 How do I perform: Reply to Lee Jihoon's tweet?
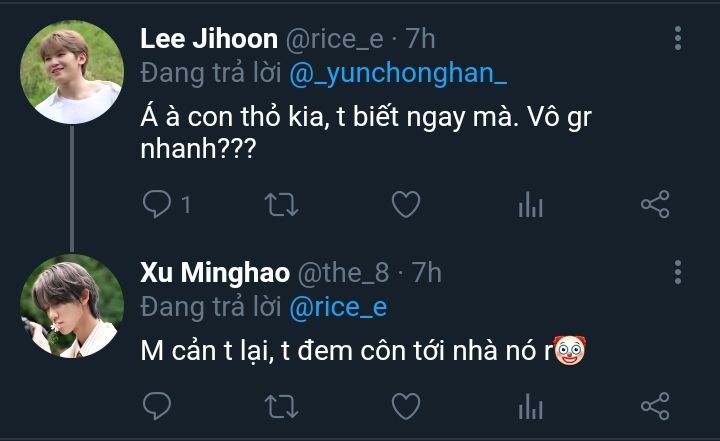[x=157, y=205]
